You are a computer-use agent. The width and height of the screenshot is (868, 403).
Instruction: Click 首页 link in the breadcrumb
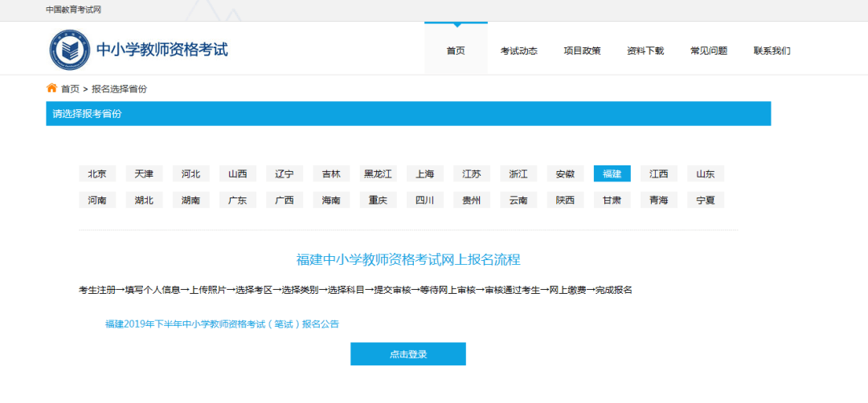click(70, 89)
